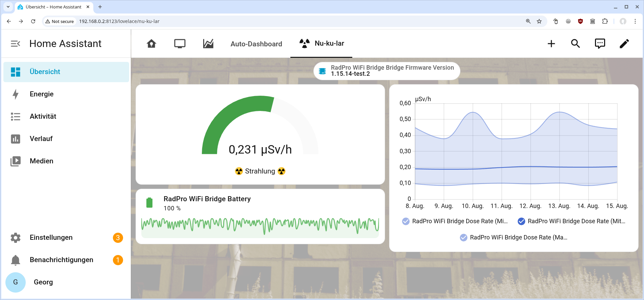Click the plus icon to add to dashboard

pos(551,44)
